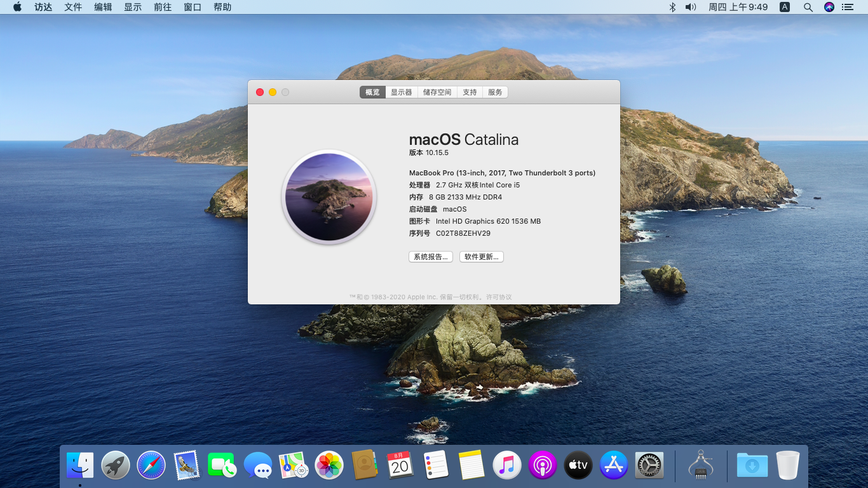Click clock showing 周四 上午9:49

pos(738,7)
